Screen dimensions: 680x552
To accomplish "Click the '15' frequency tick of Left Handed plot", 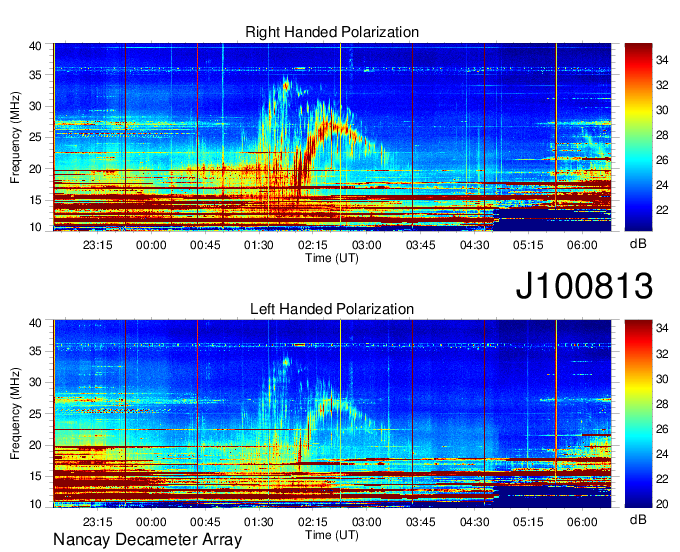I will tap(36, 477).
